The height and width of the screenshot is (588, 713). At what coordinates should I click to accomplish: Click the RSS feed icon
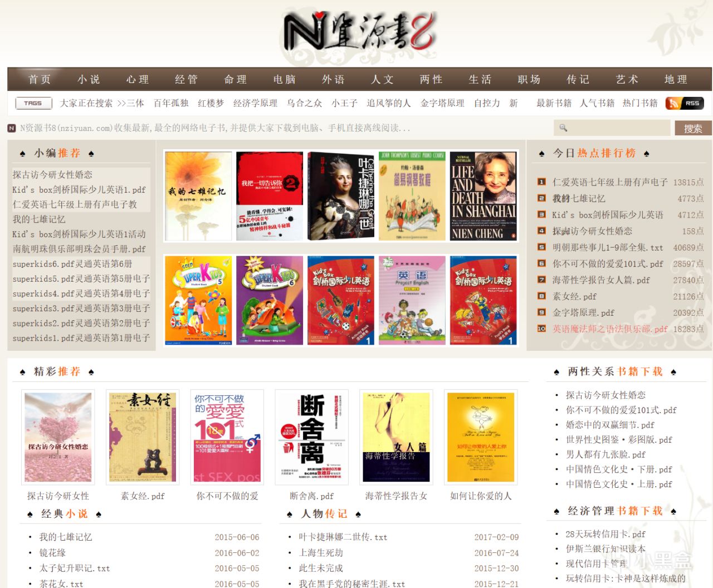tap(685, 103)
